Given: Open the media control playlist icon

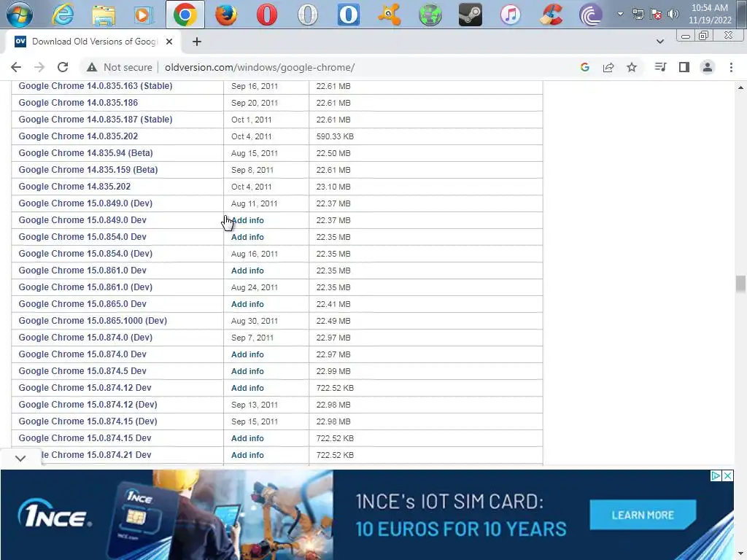Looking at the screenshot, I should tap(660, 67).
